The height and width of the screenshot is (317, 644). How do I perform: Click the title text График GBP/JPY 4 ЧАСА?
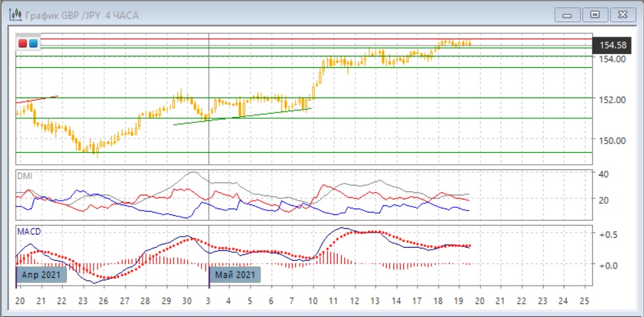coord(82,14)
